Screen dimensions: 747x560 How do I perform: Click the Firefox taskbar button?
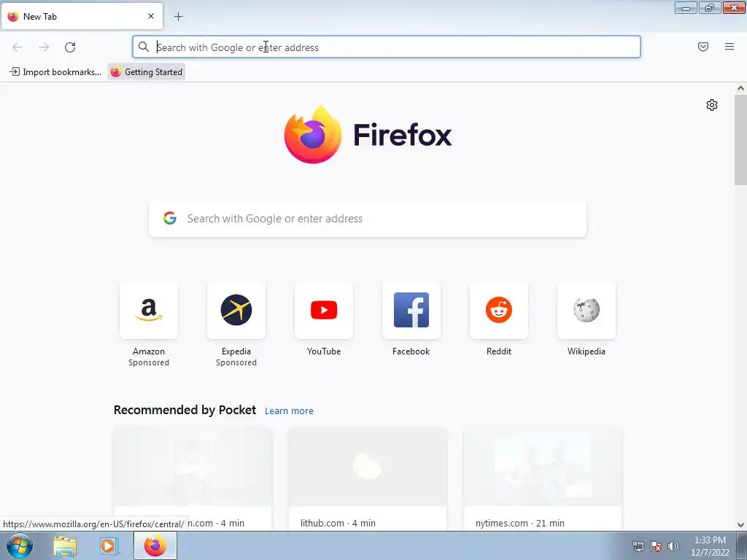click(x=155, y=545)
